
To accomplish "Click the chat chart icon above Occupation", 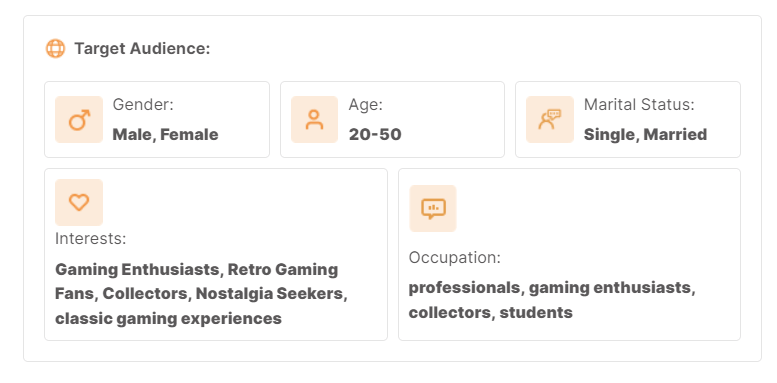I will tap(433, 209).
